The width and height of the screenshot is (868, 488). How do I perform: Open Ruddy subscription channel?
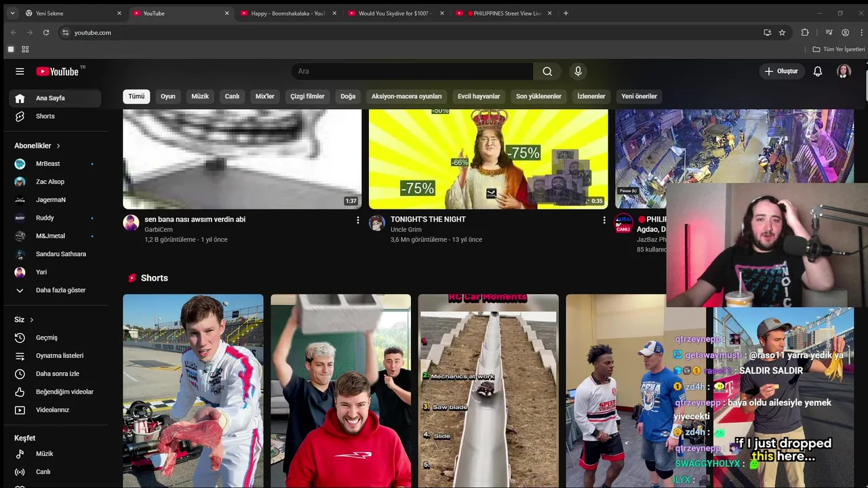click(56, 218)
